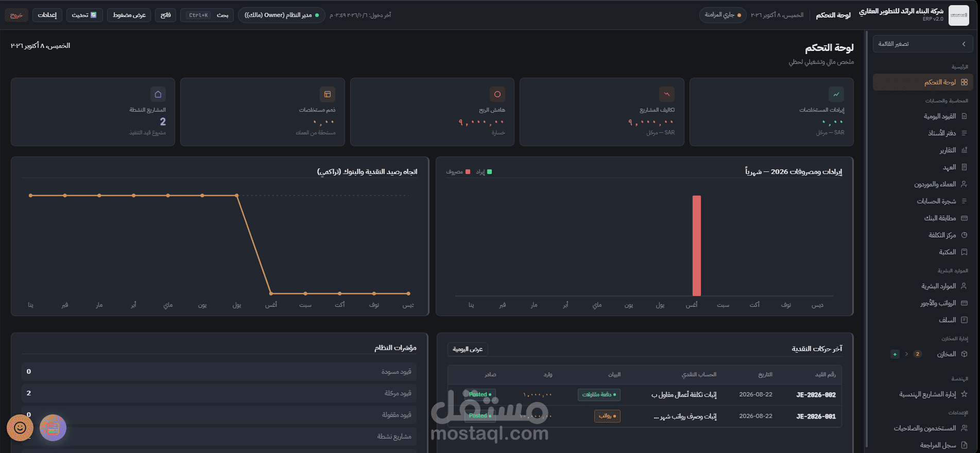The width and height of the screenshot is (980, 453).
Task: Click the red مصروف legend swatch
Action: pyautogui.click(x=468, y=172)
